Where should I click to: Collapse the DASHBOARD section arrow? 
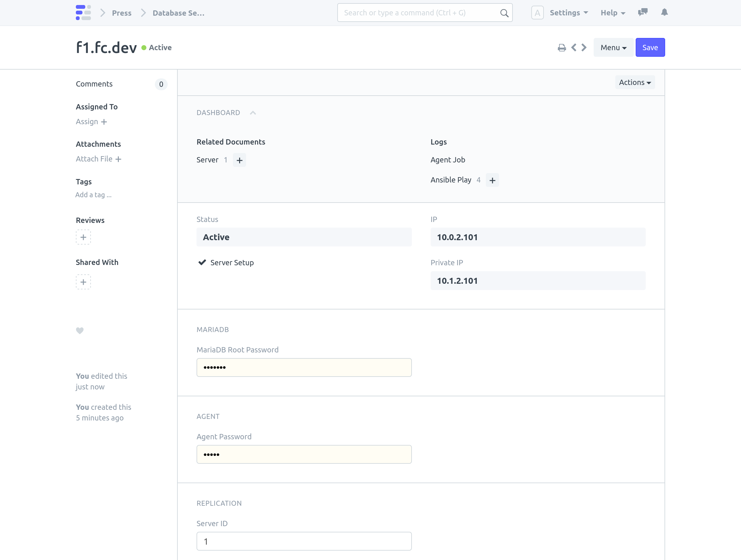click(x=253, y=112)
